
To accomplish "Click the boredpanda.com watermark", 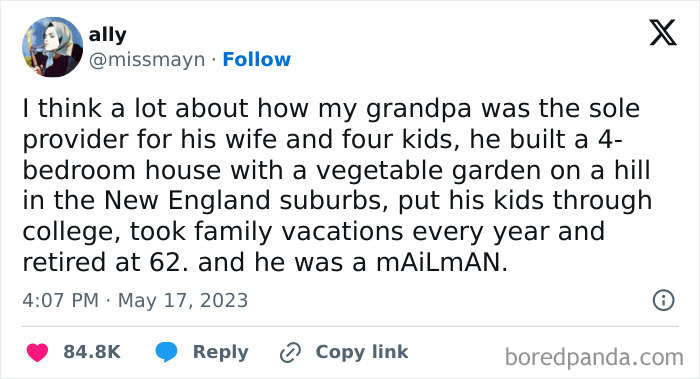I will [594, 358].
